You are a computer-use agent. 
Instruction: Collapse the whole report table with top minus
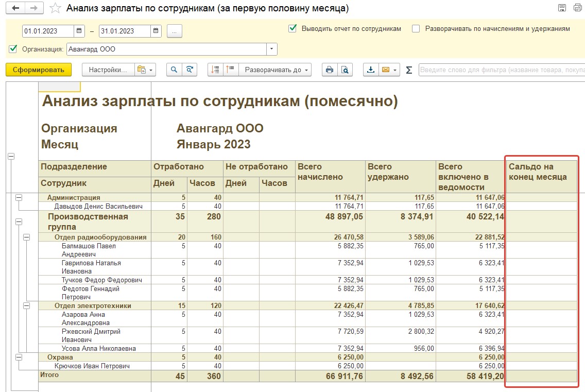(11, 157)
